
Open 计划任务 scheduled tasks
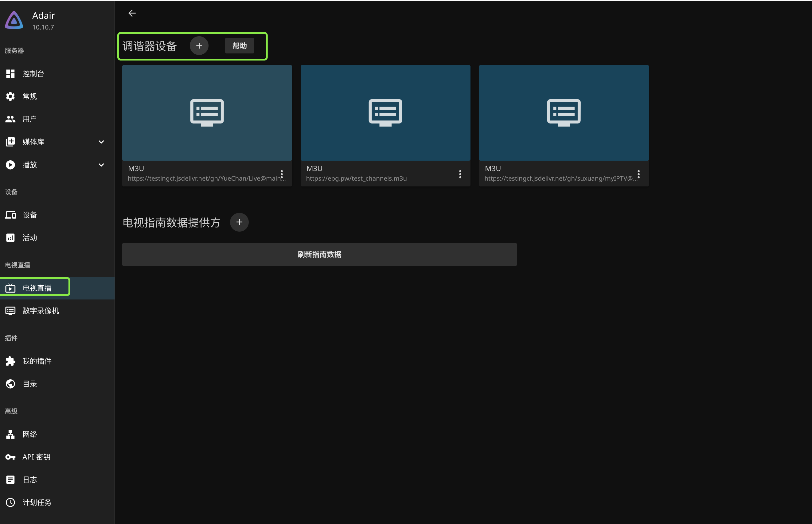click(37, 502)
